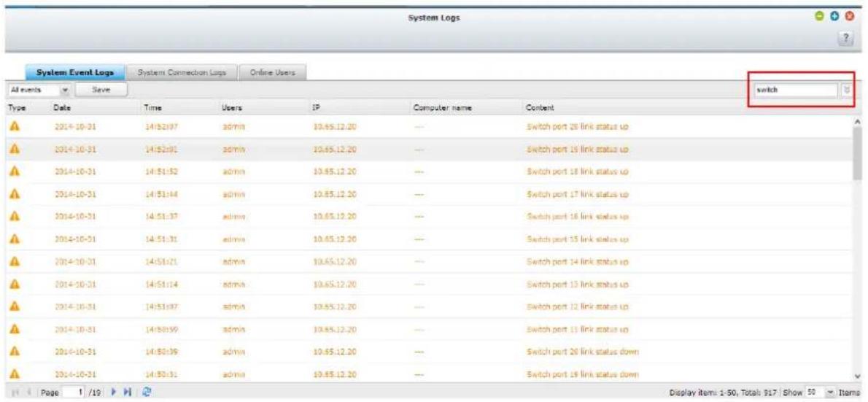The height and width of the screenshot is (402, 868).
Task: Switch to System Event Logs tab
Action: pyautogui.click(x=74, y=72)
